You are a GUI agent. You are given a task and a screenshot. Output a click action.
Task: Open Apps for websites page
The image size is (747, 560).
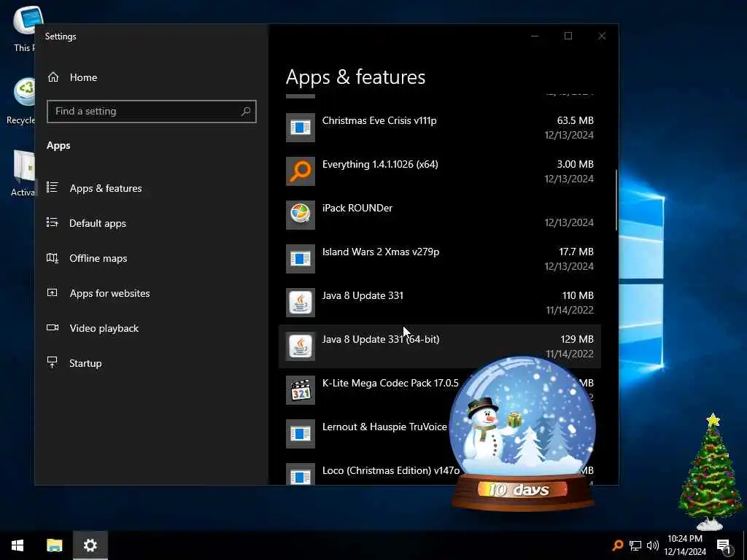point(152,293)
